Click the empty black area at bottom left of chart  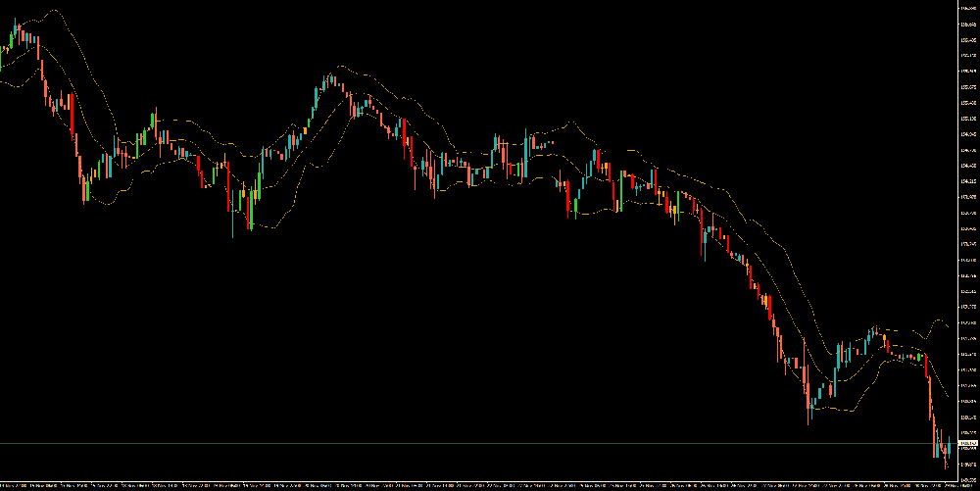[x=147, y=392]
